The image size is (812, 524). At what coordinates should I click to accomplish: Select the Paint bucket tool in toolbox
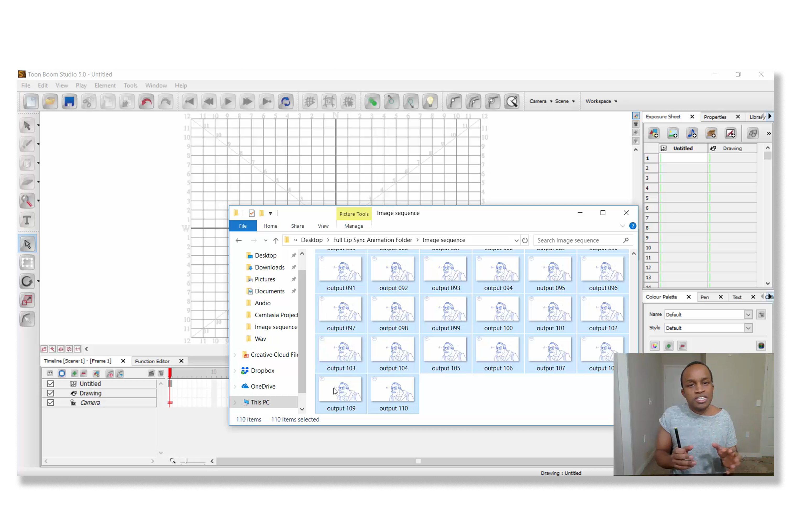point(27,163)
